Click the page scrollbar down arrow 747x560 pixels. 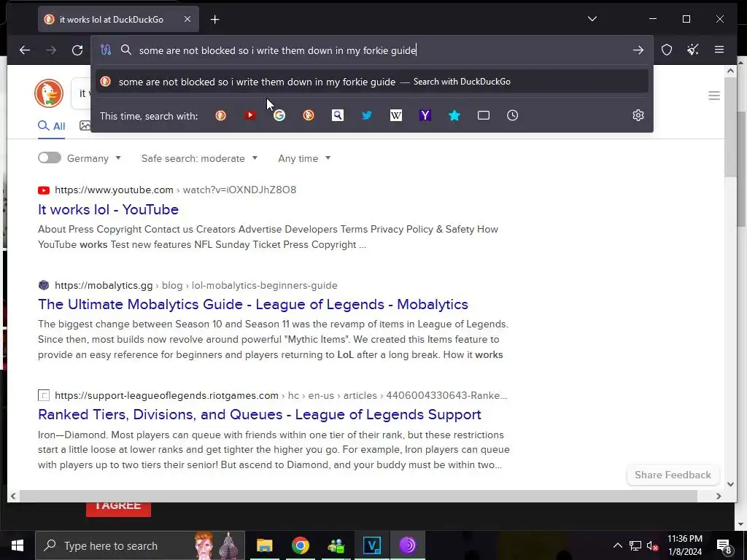730,484
